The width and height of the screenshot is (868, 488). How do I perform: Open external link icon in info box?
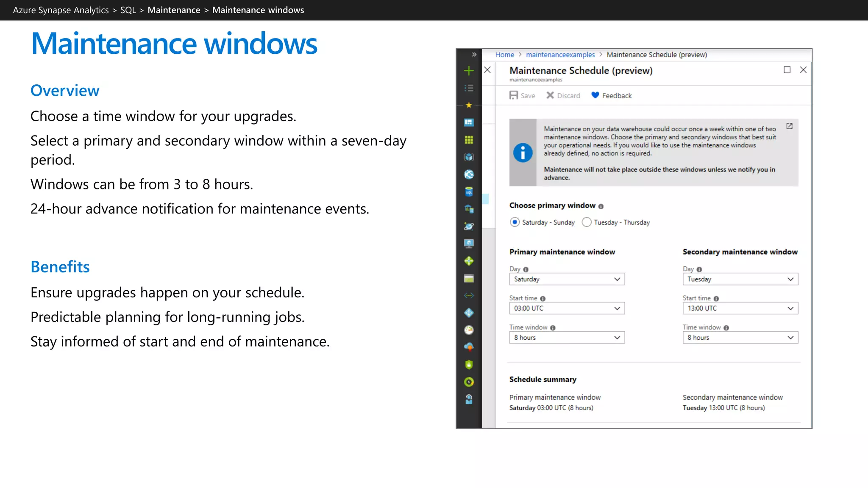tap(789, 126)
